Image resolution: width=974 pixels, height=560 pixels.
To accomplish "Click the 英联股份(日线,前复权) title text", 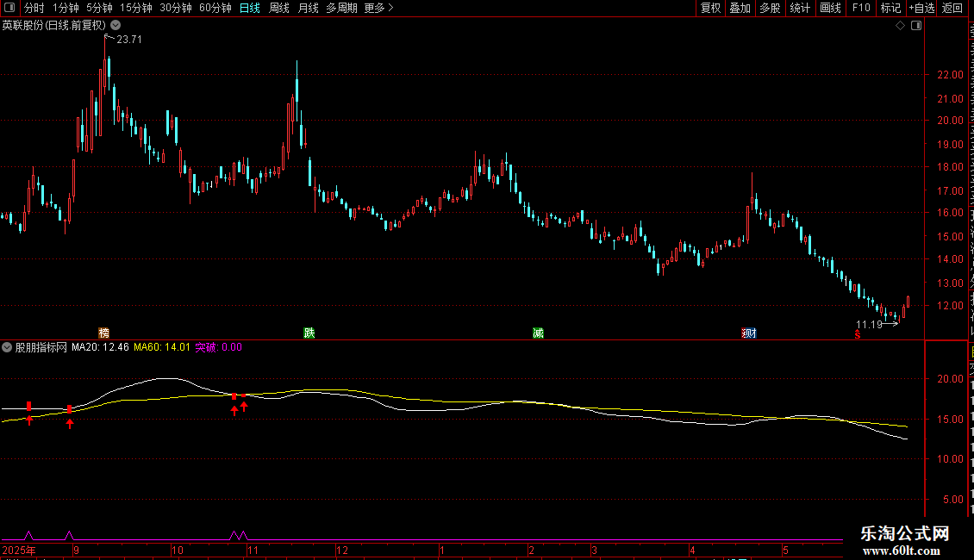I will (x=54, y=26).
